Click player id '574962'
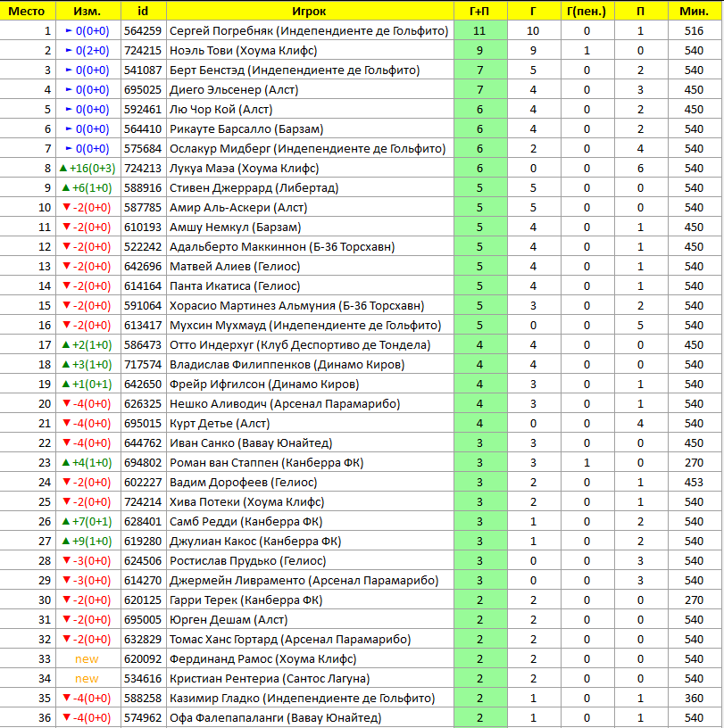724x728 pixels. coord(143,717)
